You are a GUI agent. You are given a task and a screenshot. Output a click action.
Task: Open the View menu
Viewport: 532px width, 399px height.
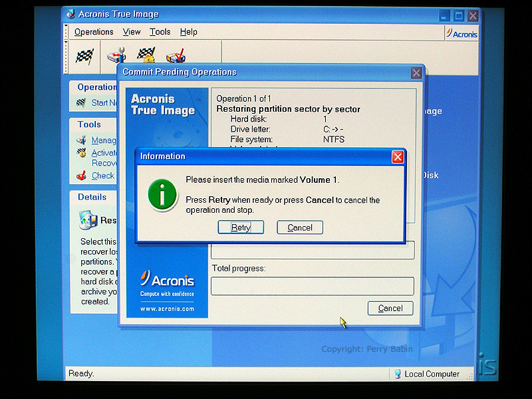click(x=132, y=32)
